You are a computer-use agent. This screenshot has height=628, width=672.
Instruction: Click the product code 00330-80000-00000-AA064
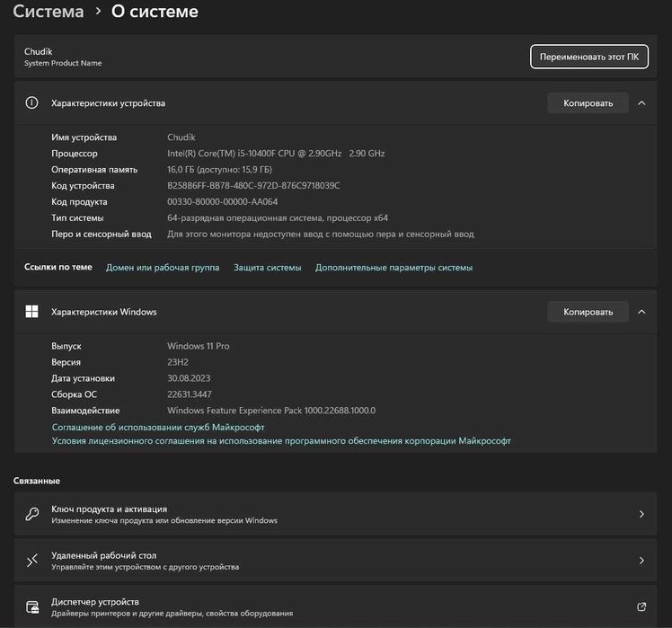tap(223, 202)
